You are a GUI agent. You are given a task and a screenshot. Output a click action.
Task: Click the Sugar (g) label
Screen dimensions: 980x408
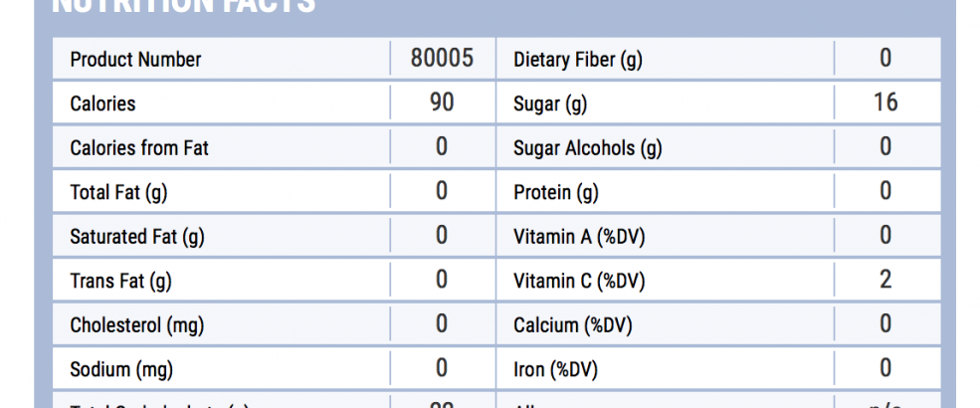pos(549,103)
